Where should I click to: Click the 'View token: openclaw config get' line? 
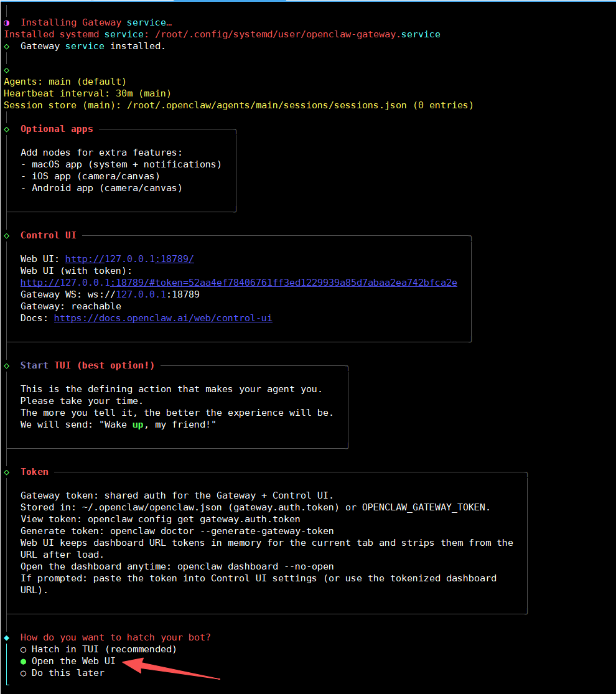pyautogui.click(x=160, y=519)
